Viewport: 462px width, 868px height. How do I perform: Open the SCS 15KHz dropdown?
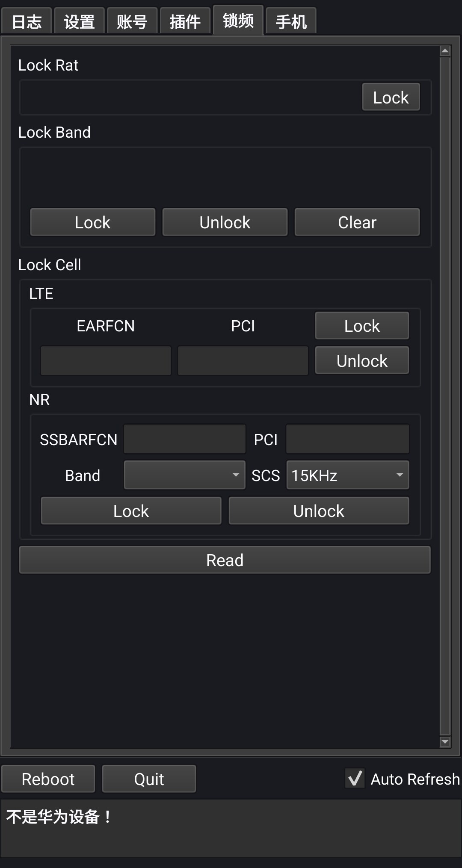coord(347,475)
